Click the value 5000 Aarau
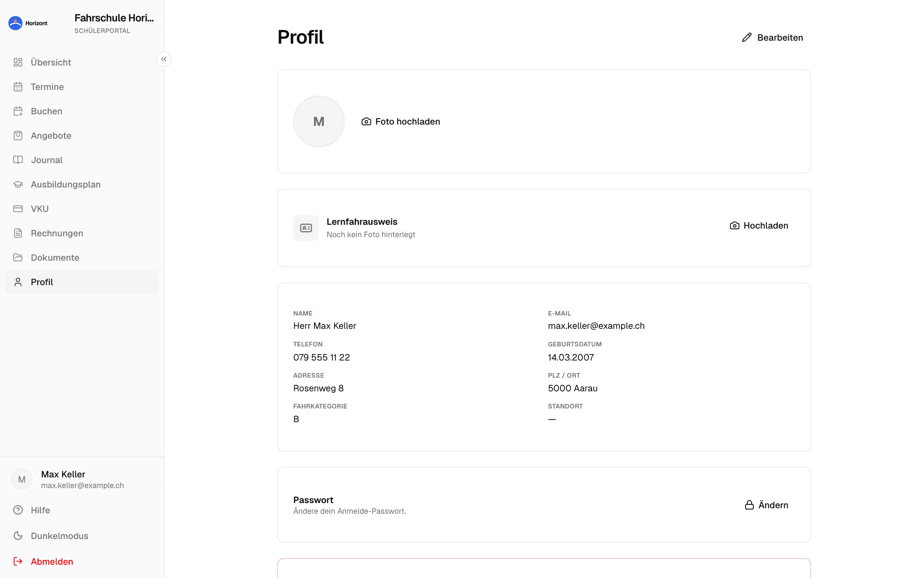 pos(572,388)
